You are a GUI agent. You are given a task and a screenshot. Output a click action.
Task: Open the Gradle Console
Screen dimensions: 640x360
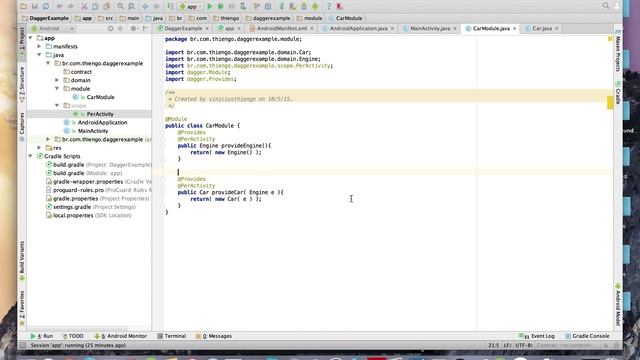587,336
